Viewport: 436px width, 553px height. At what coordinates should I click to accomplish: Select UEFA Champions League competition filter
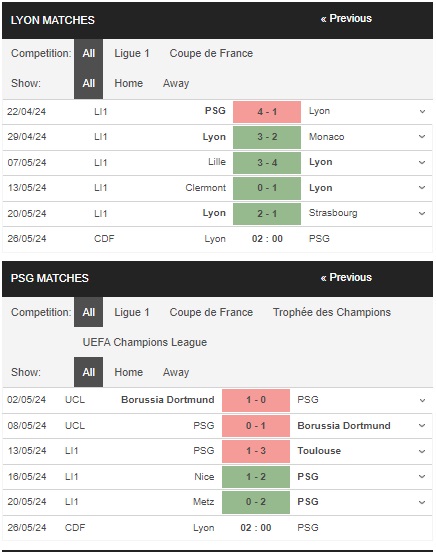tap(145, 342)
